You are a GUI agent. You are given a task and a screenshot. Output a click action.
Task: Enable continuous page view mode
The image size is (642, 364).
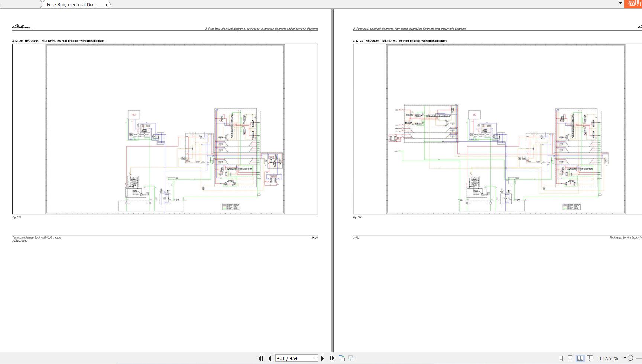[570, 358]
